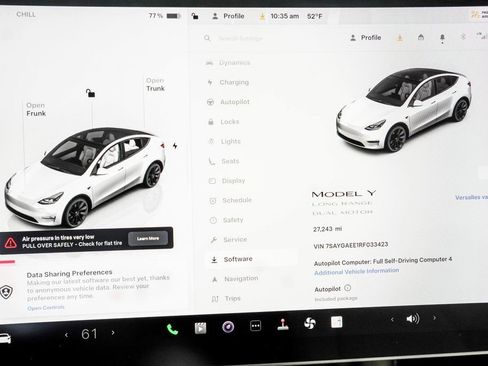This screenshot has width=488, height=366.
Task: Tap the unlock icon above the car
Action: pos(90,93)
